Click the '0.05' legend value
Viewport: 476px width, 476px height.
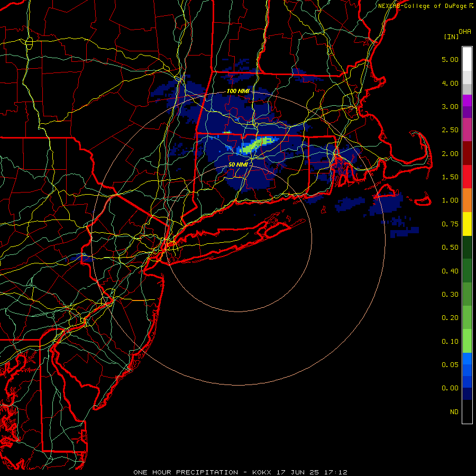coord(450,364)
